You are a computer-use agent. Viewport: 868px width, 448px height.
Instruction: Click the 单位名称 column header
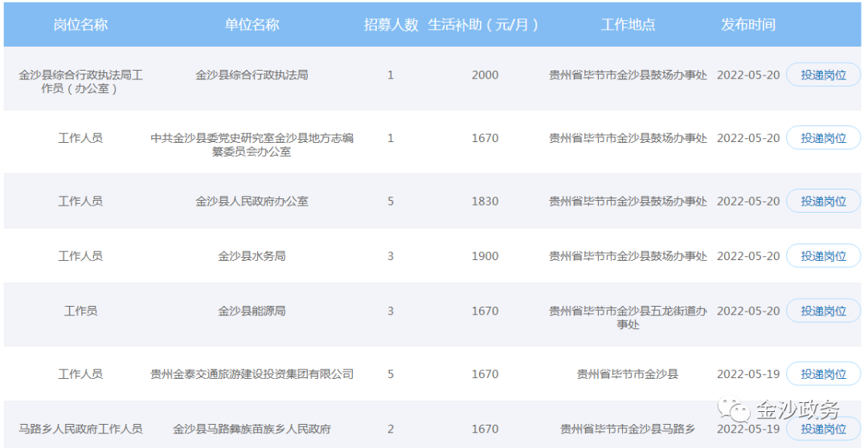pyautogui.click(x=252, y=25)
